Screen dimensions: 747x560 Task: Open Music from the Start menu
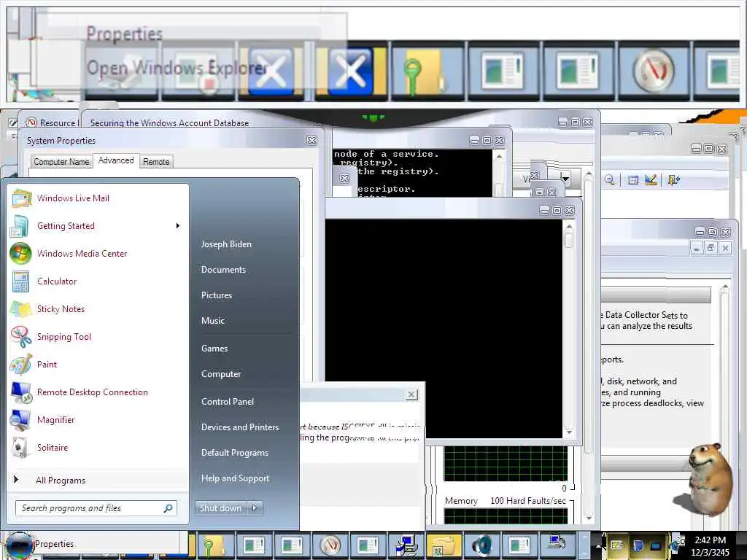pyautogui.click(x=213, y=321)
